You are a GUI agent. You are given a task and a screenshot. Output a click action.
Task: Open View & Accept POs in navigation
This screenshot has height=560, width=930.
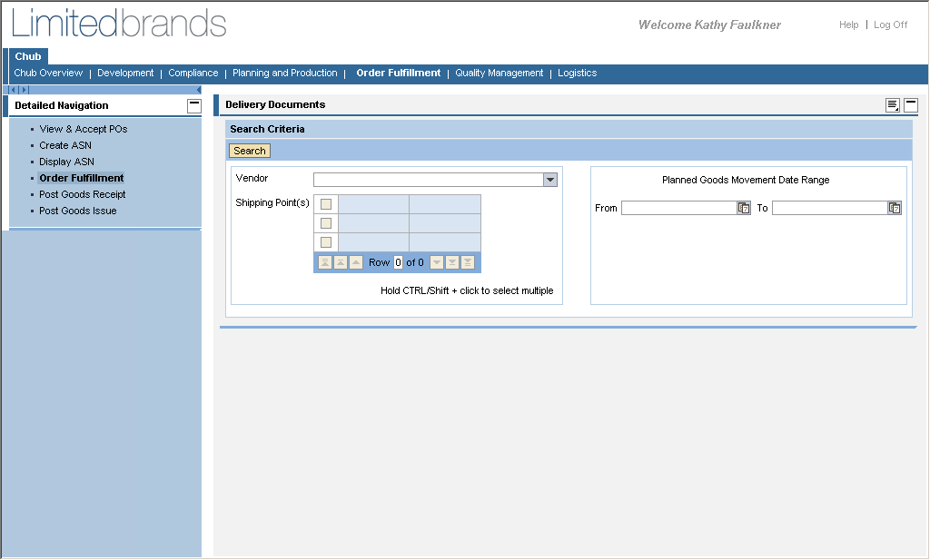[x=84, y=129]
